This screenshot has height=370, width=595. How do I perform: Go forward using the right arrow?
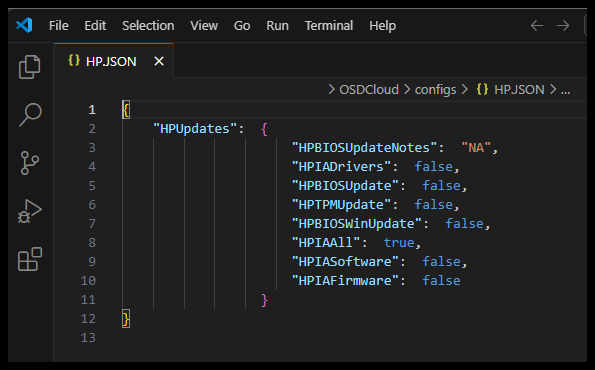(x=563, y=26)
